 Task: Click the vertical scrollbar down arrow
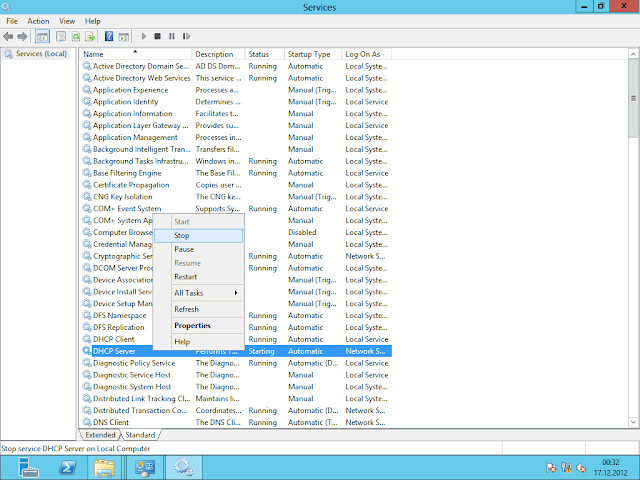coord(634,423)
